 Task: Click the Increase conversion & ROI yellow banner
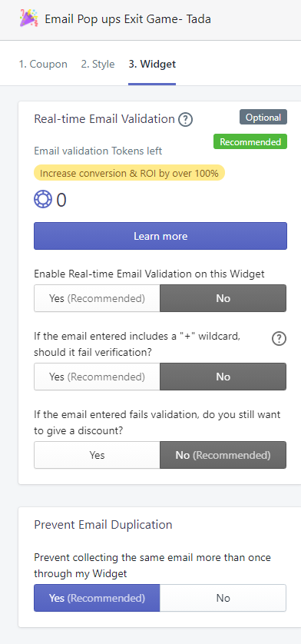(x=129, y=173)
